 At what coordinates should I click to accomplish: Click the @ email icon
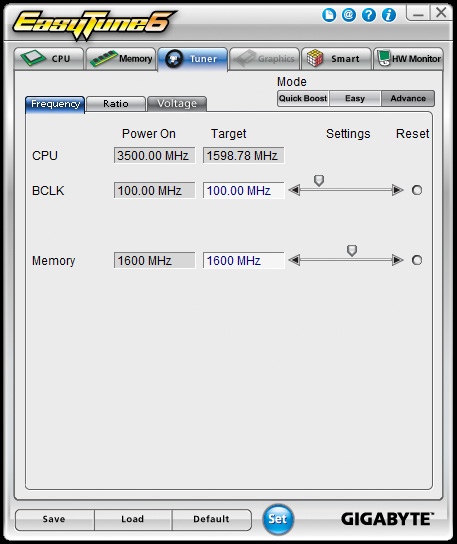348,15
